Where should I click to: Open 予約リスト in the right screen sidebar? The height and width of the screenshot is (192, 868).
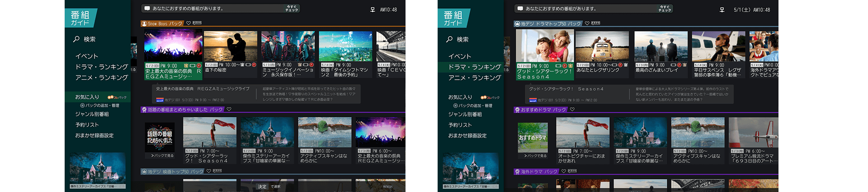coord(460,125)
